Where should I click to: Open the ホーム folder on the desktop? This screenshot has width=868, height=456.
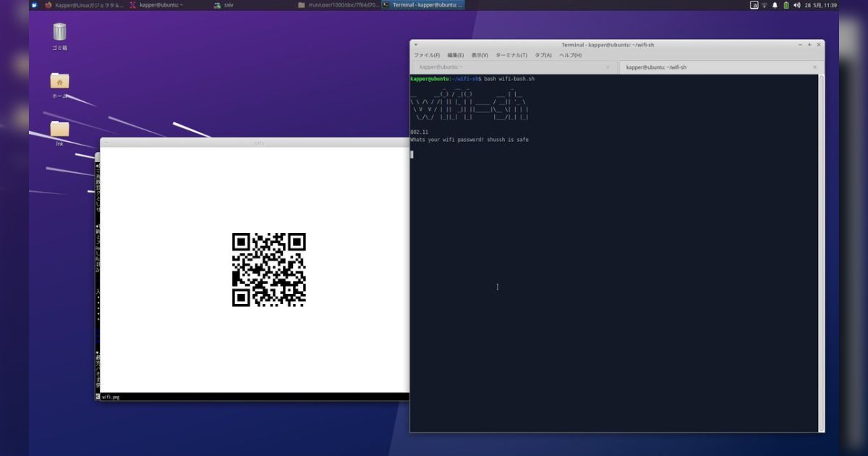pos(59,83)
